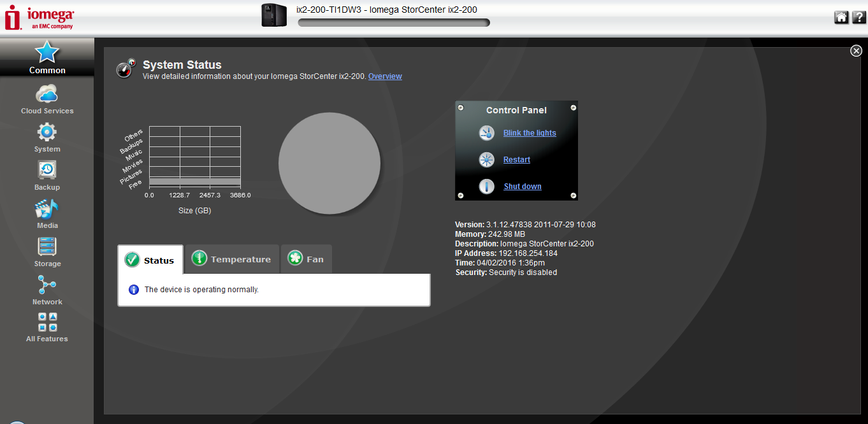Click the Restart link
The width and height of the screenshot is (868, 424).
[517, 160]
